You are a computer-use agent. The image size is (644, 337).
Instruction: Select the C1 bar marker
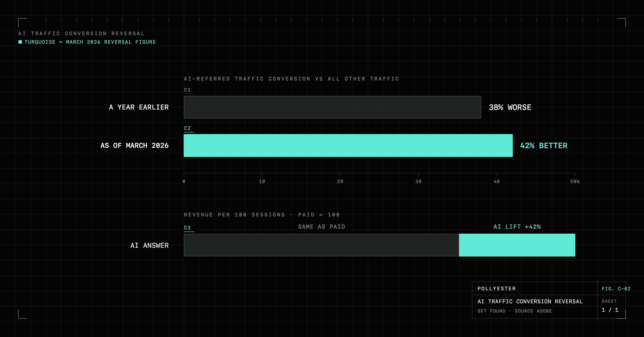click(x=187, y=90)
